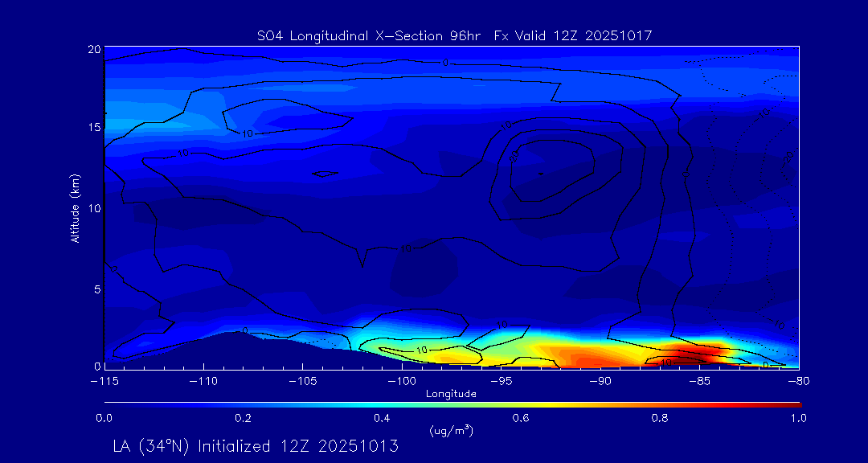Click longitude tick label "-100"
Screen dimensions: 868x463
coord(401,381)
